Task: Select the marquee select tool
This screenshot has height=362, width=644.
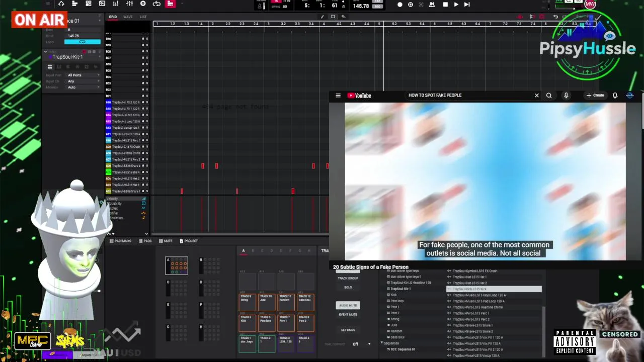Action: point(333,17)
